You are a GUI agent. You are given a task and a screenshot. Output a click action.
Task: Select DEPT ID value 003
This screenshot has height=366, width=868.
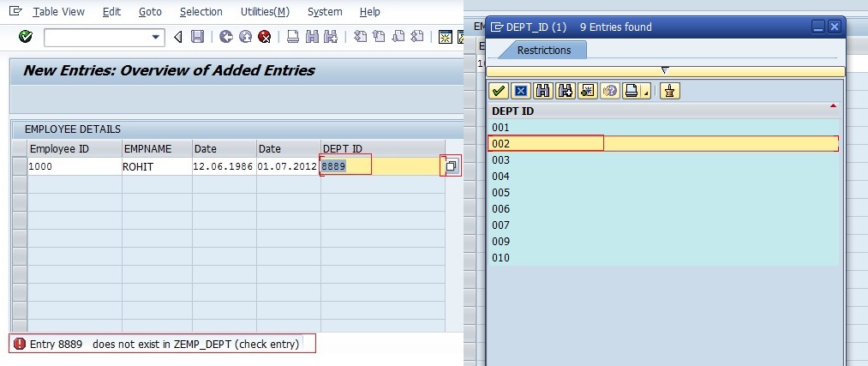pos(664,160)
